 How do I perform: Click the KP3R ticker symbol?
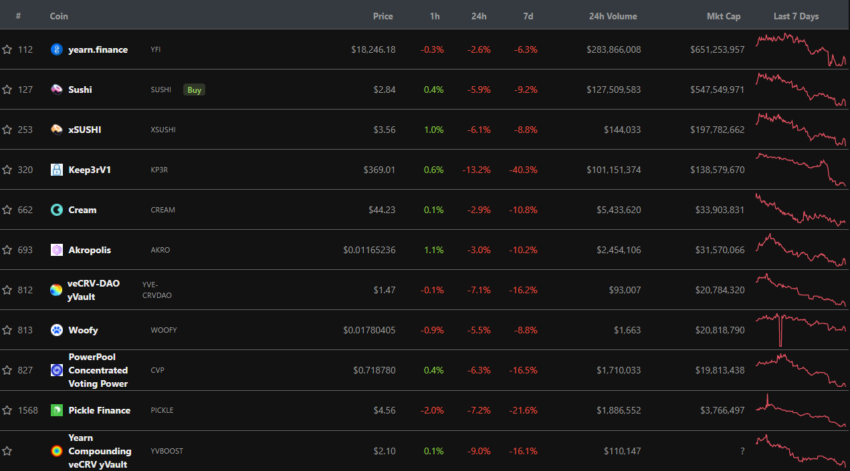tap(159, 170)
